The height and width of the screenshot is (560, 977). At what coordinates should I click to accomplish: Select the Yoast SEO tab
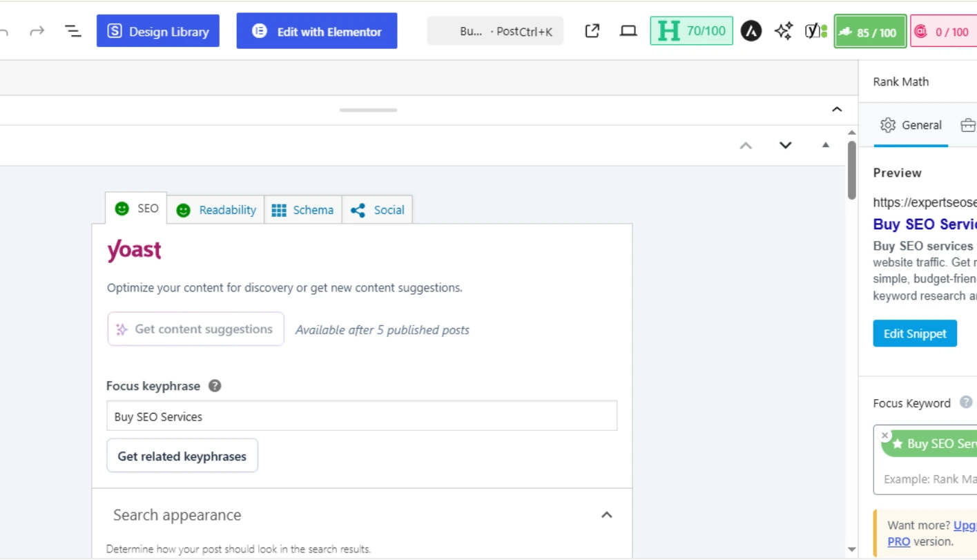pos(136,209)
